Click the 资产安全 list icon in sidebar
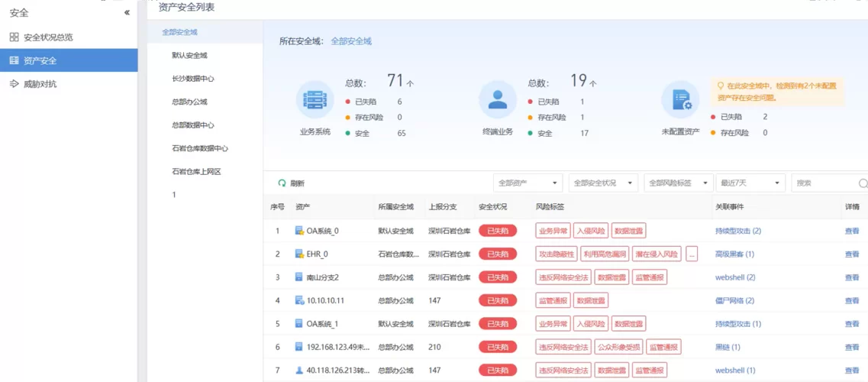 click(15, 60)
